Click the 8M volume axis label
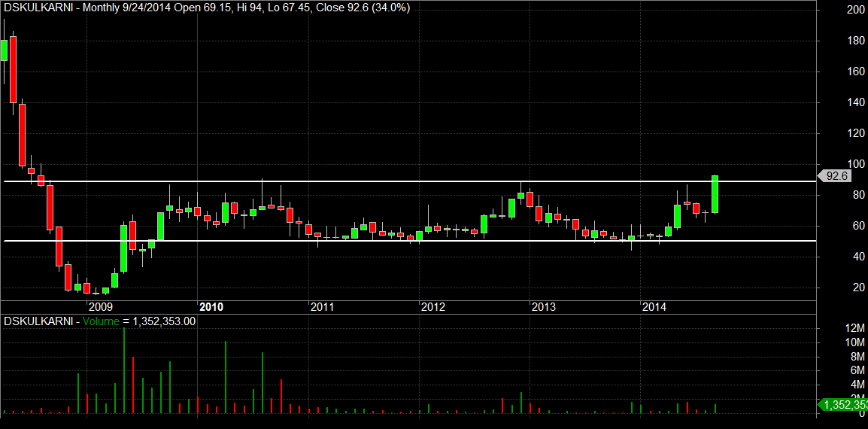Image resolution: width=868 pixels, height=429 pixels. pyautogui.click(x=858, y=356)
